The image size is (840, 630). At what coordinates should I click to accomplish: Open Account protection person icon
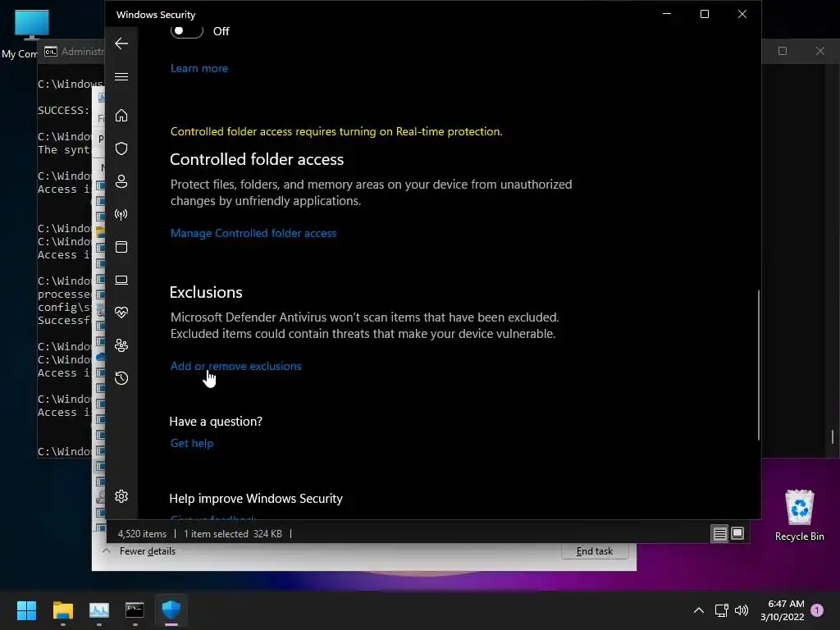pos(121,181)
